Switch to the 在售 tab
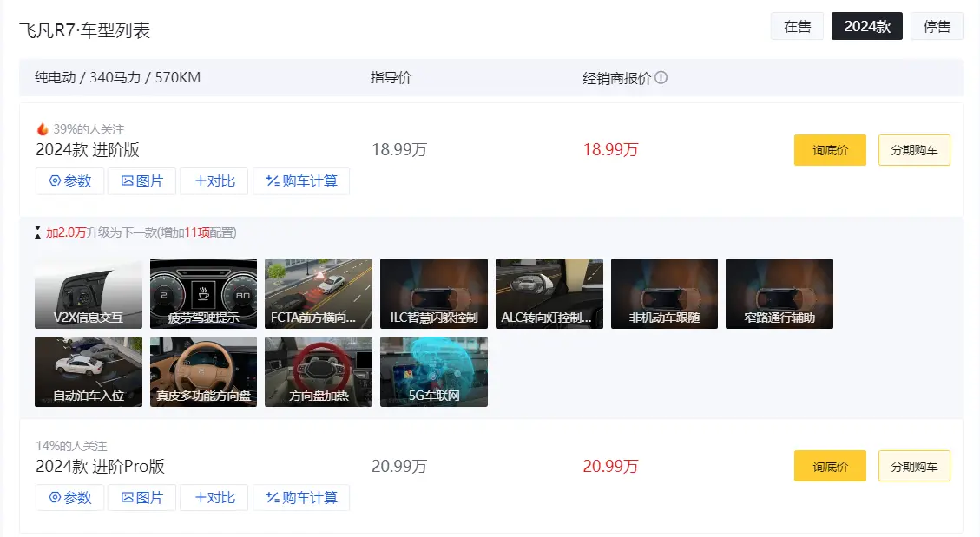The image size is (980, 537). [797, 26]
